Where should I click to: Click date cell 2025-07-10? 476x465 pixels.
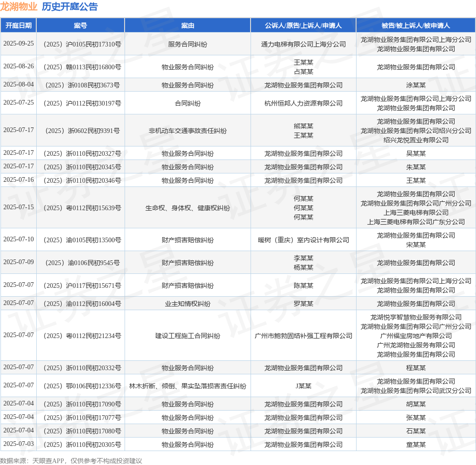[x=19, y=239]
